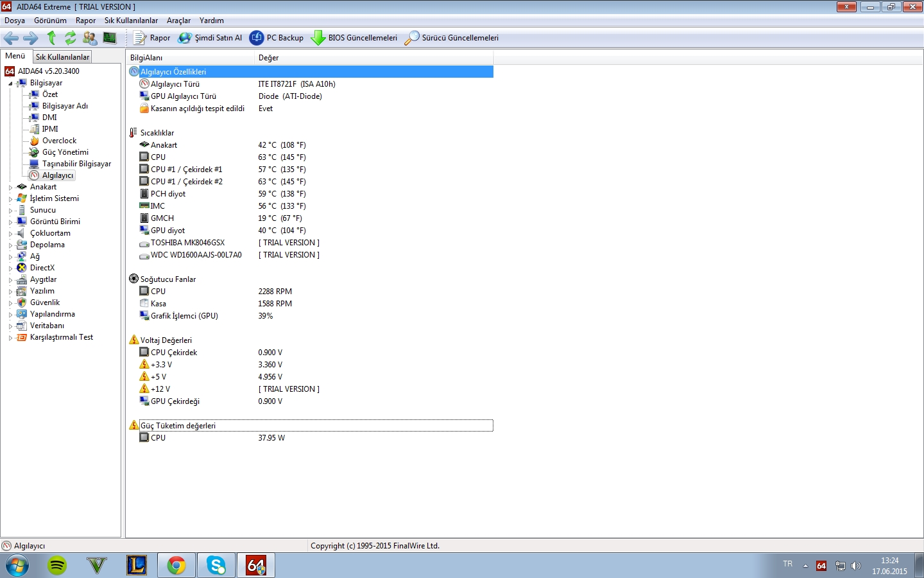The height and width of the screenshot is (578, 924).
Task: Click the Algılayıcı sensor tree icon
Action: point(34,175)
